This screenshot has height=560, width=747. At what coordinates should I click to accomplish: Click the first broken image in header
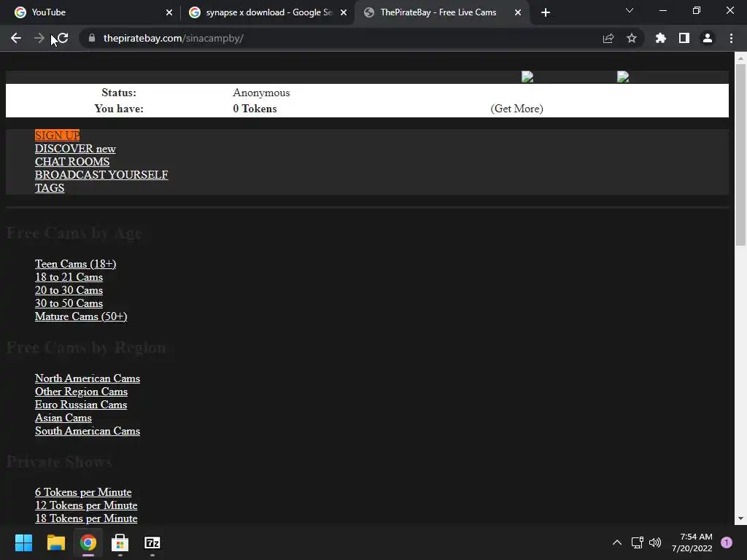[527, 77]
